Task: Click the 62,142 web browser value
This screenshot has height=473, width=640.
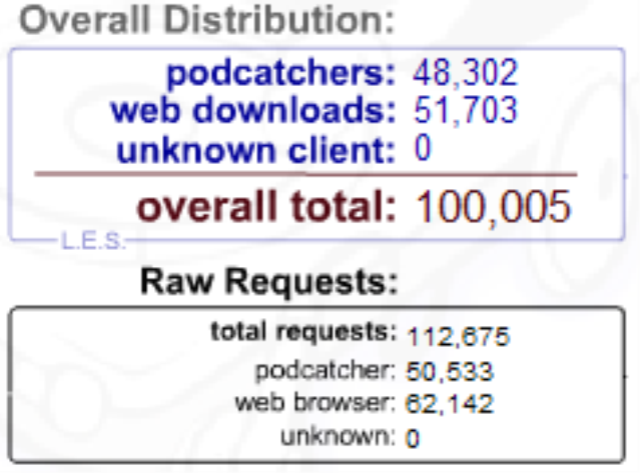Action: pos(450,404)
